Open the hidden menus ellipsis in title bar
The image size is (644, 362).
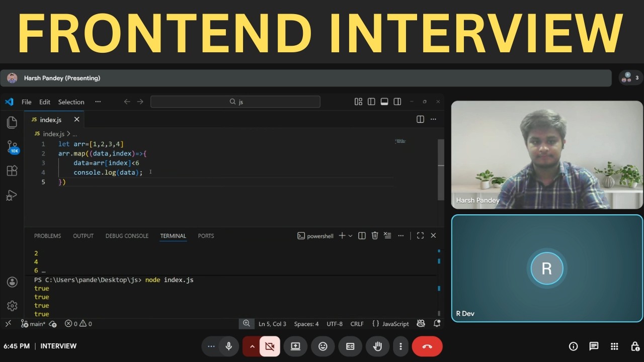[98, 102]
